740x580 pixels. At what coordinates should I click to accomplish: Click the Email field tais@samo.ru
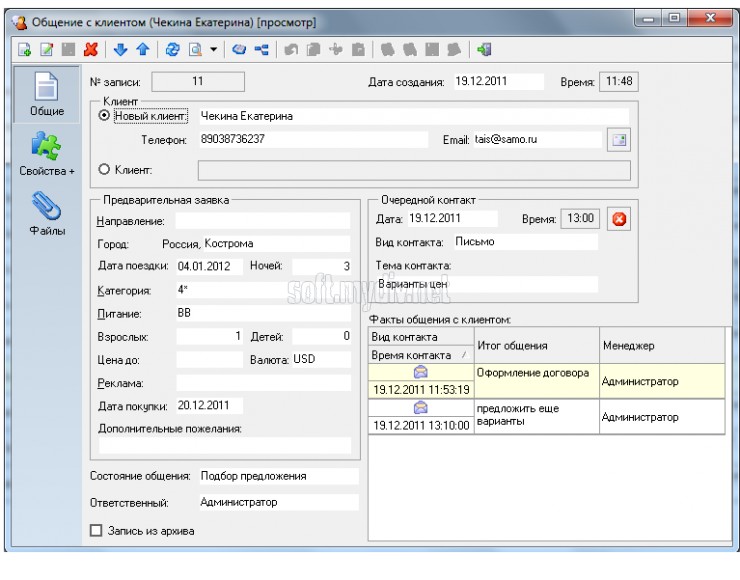click(538, 139)
